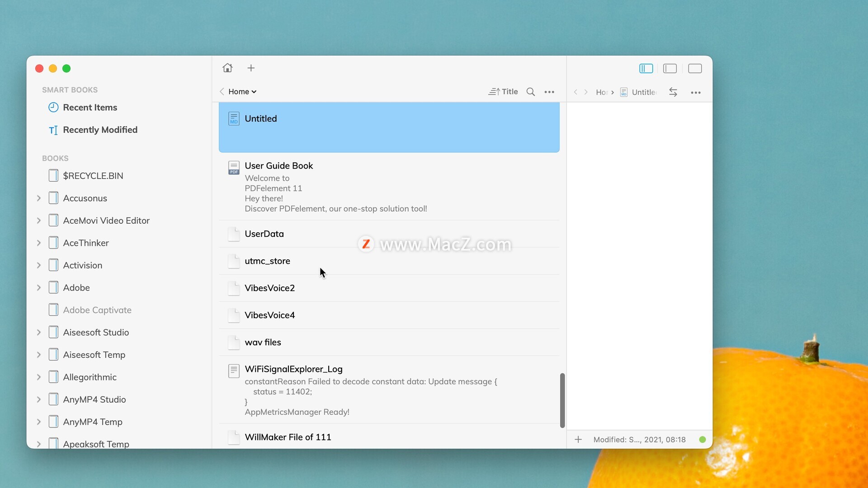Screen dimensions: 868x488
Task: Click Untitled breadcrumb in editor path
Action: tap(638, 92)
